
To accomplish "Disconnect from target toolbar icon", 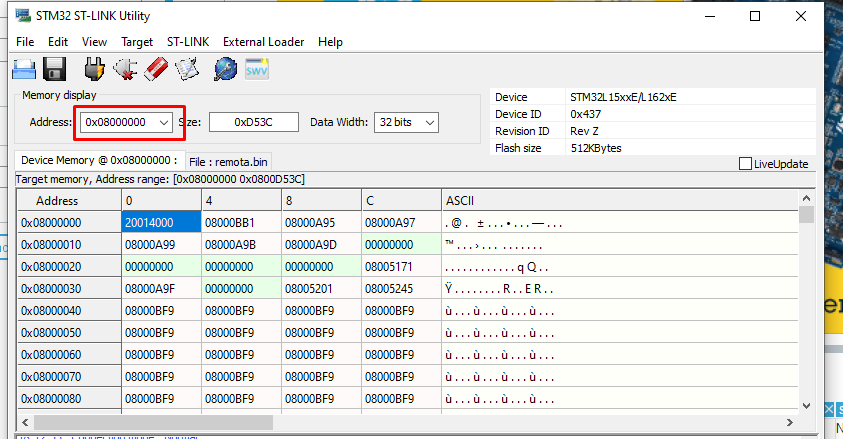I will [x=125, y=69].
